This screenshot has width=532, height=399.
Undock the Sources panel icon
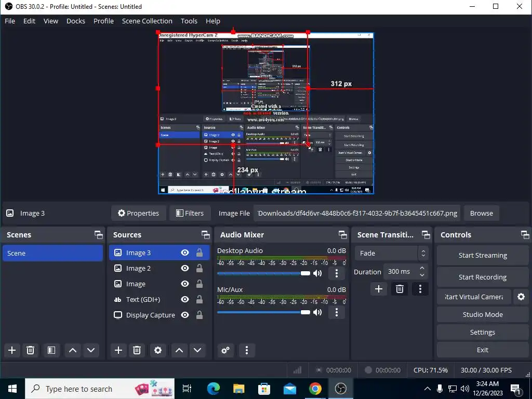(206, 235)
